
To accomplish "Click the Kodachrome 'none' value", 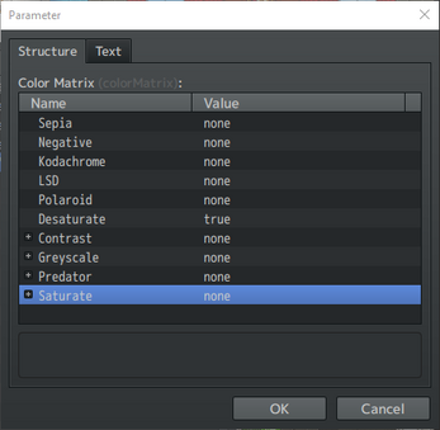I will click(x=217, y=162).
